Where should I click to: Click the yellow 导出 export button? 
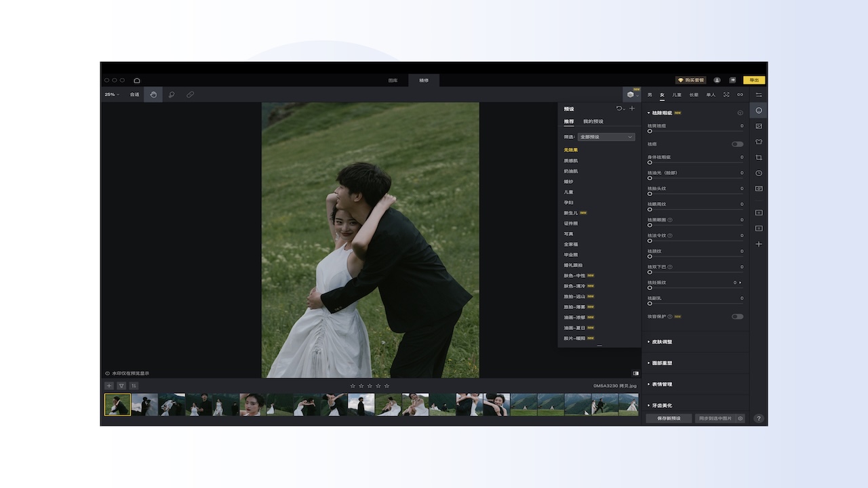pos(753,80)
